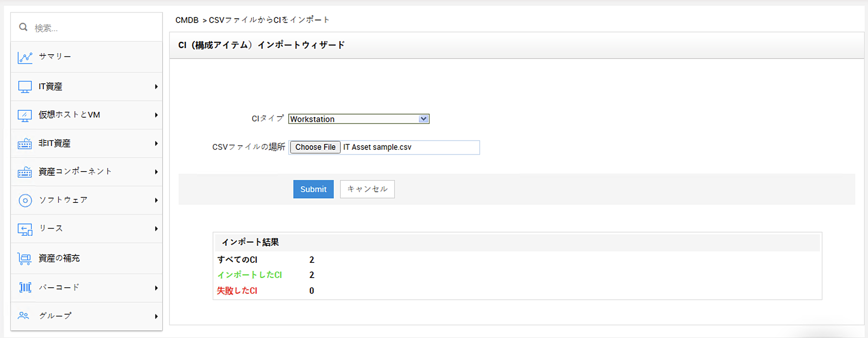Click the search magnifier icon

pyautogui.click(x=23, y=27)
